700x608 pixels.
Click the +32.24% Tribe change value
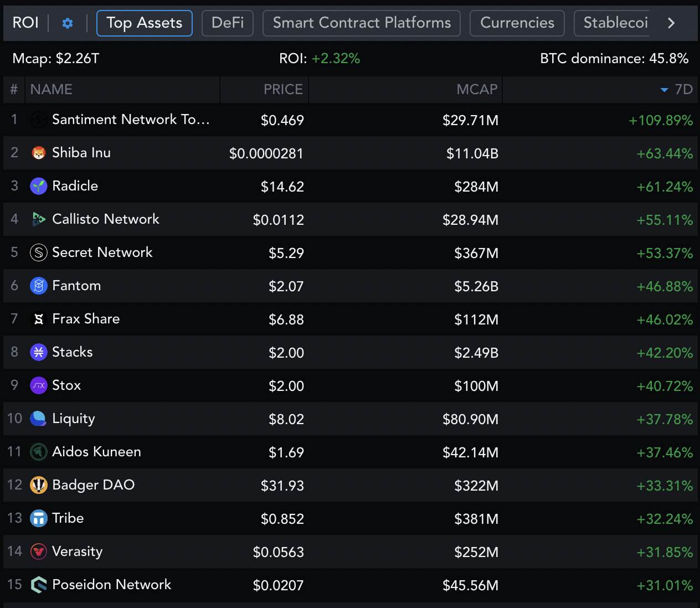665,519
